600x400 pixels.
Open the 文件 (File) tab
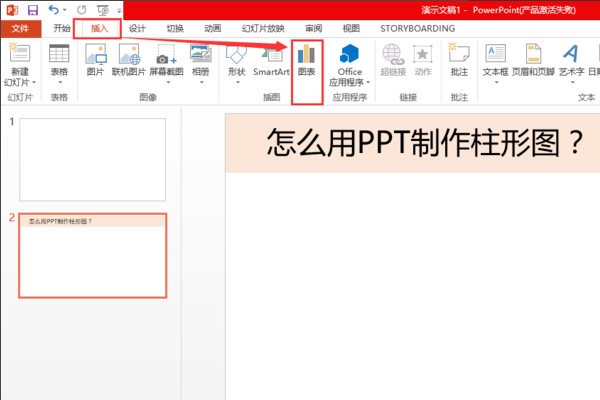point(21,28)
